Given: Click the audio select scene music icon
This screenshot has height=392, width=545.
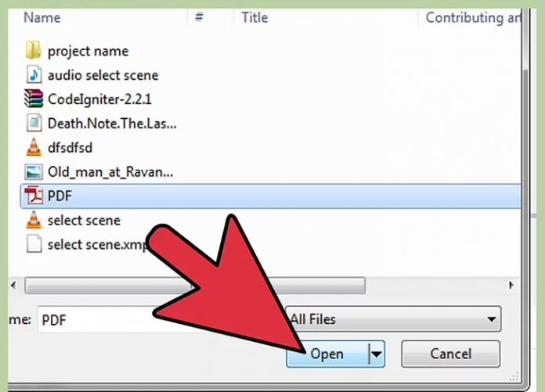Looking at the screenshot, I should pos(34,74).
